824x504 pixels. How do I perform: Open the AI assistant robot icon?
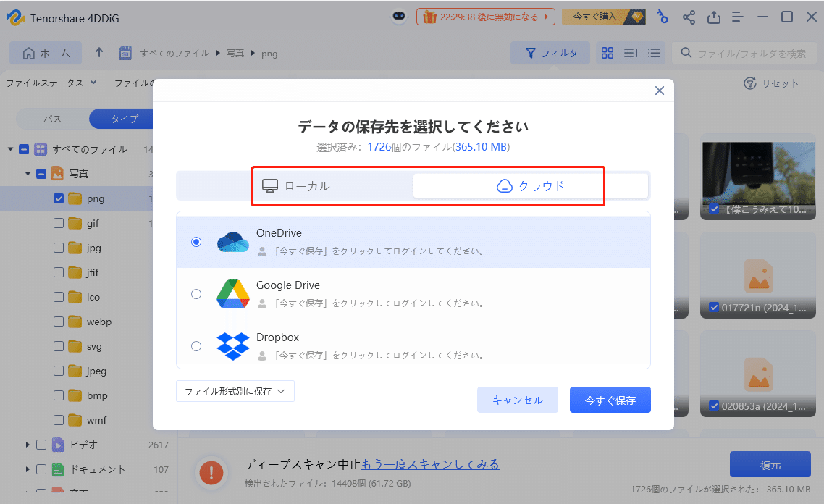click(399, 16)
